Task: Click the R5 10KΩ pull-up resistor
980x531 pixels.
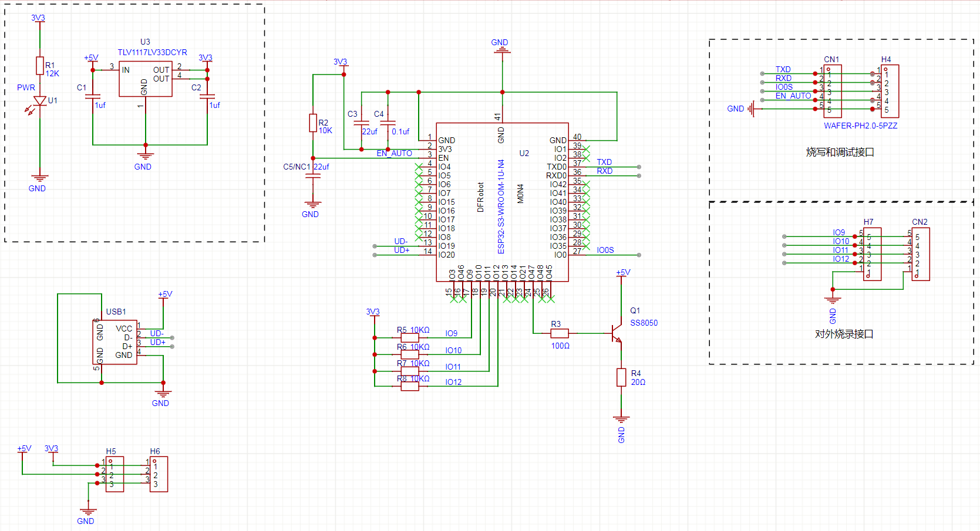Action: tap(409, 337)
